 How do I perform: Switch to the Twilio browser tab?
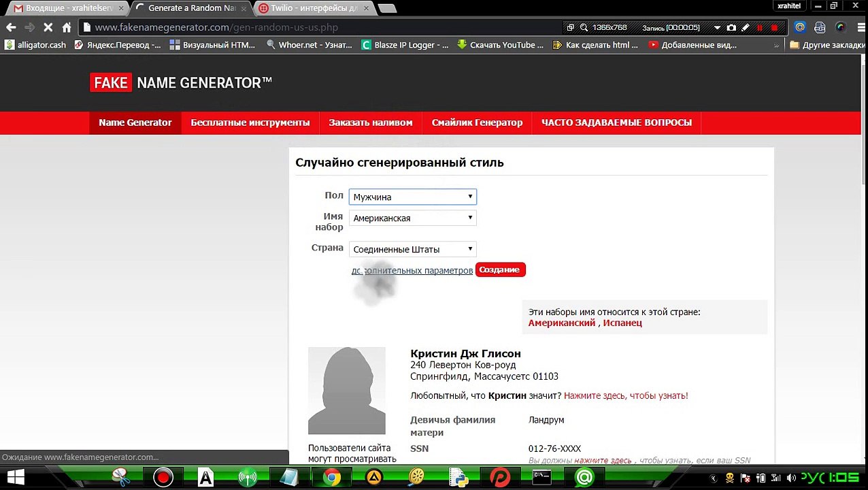313,8
